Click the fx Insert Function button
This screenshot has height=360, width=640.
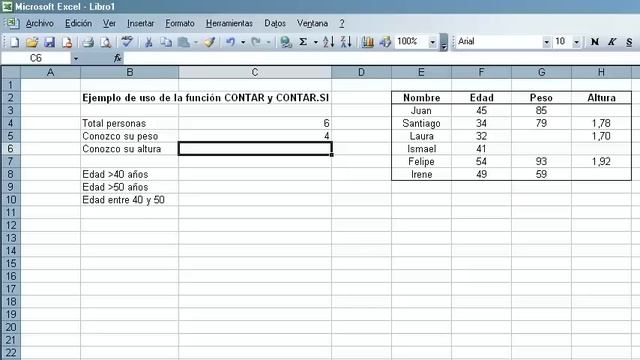click(118, 58)
